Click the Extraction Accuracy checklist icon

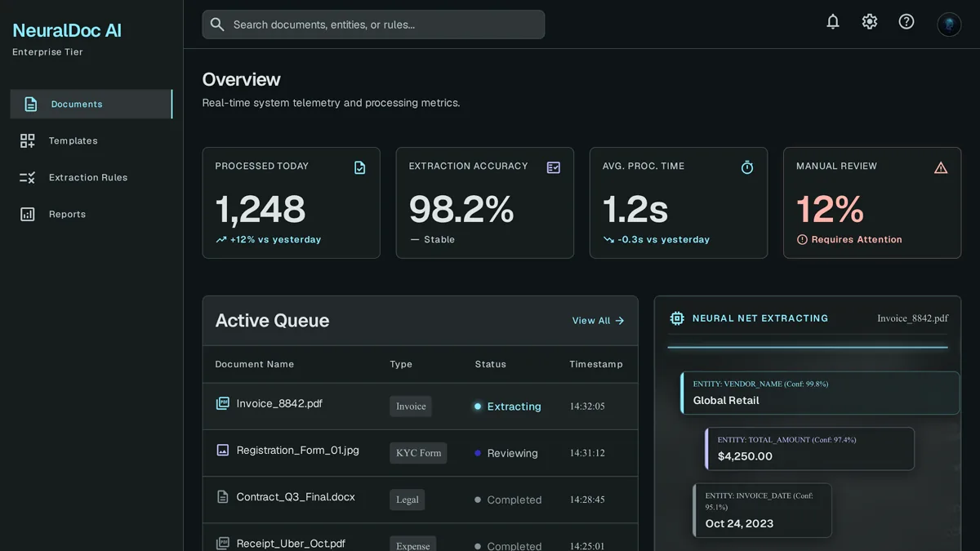pos(554,167)
